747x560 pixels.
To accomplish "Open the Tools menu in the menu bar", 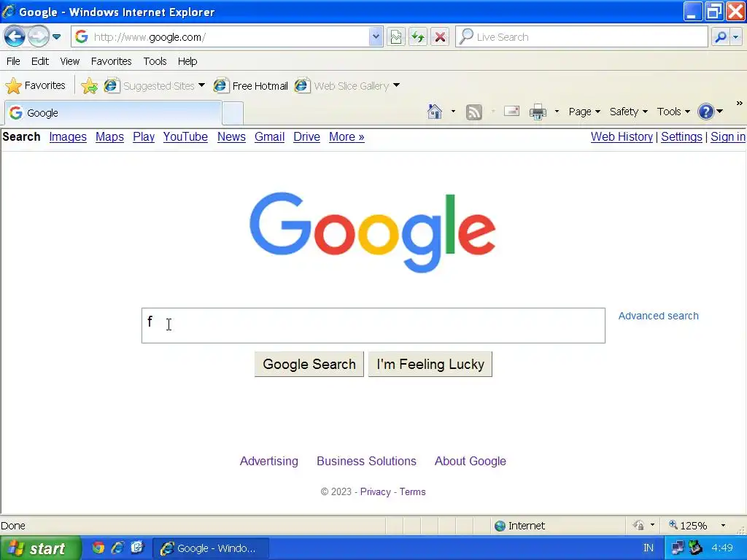I will pos(155,61).
